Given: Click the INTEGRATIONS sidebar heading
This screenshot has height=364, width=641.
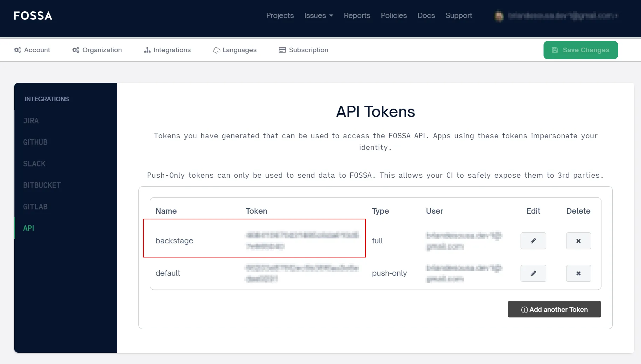Looking at the screenshot, I should [x=47, y=99].
